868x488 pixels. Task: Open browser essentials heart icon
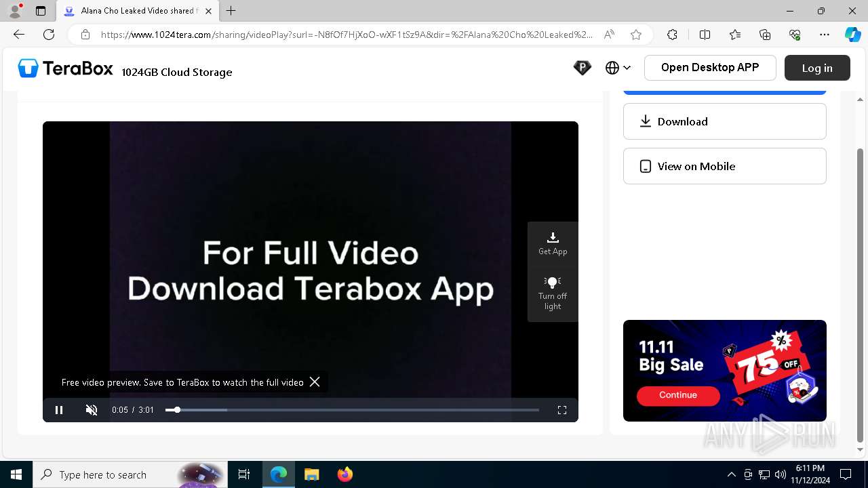795,35
